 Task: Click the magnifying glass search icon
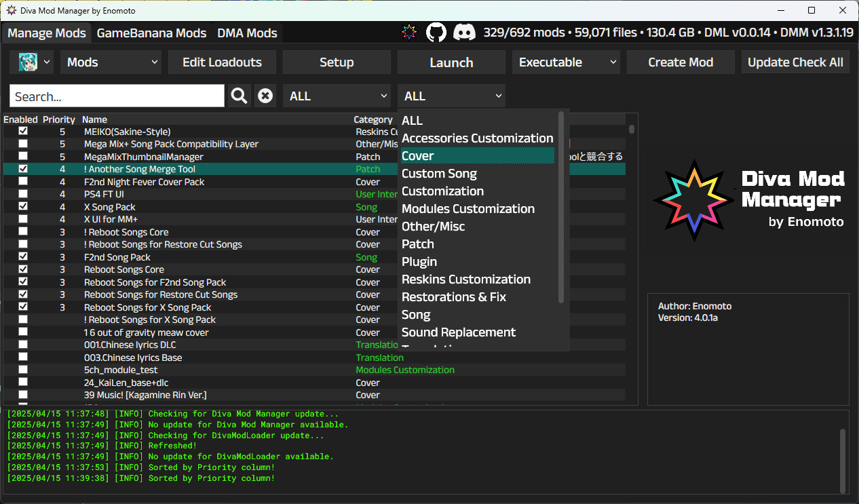(239, 96)
